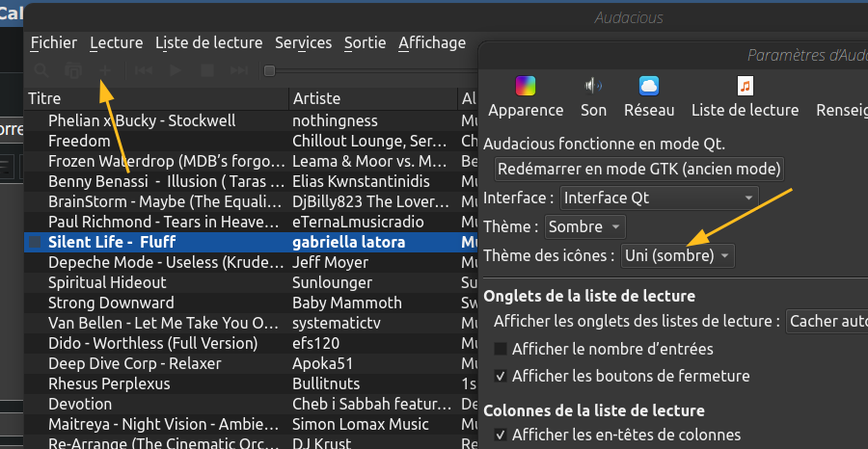Select the track Rhesus Perplexus
Image resolution: width=868 pixels, height=449 pixels.
109,383
